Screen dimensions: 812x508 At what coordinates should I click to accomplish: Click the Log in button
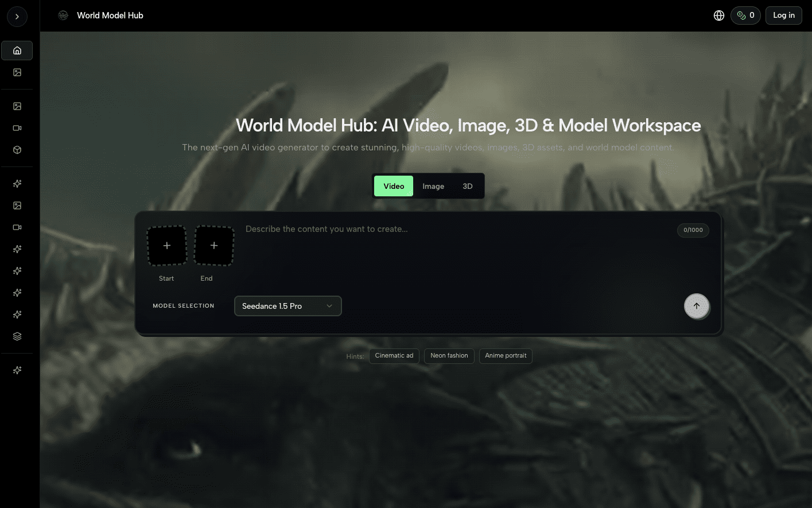(x=783, y=15)
